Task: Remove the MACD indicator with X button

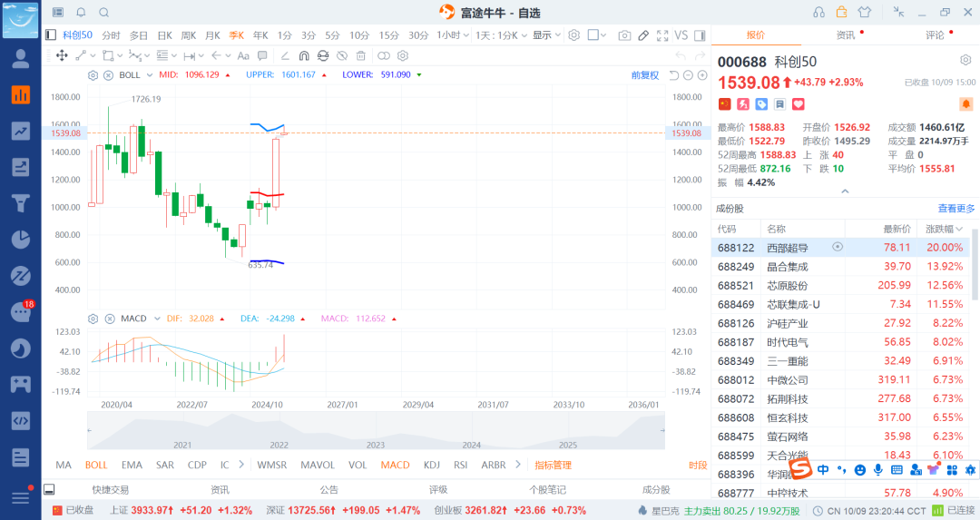Action: (x=110, y=319)
